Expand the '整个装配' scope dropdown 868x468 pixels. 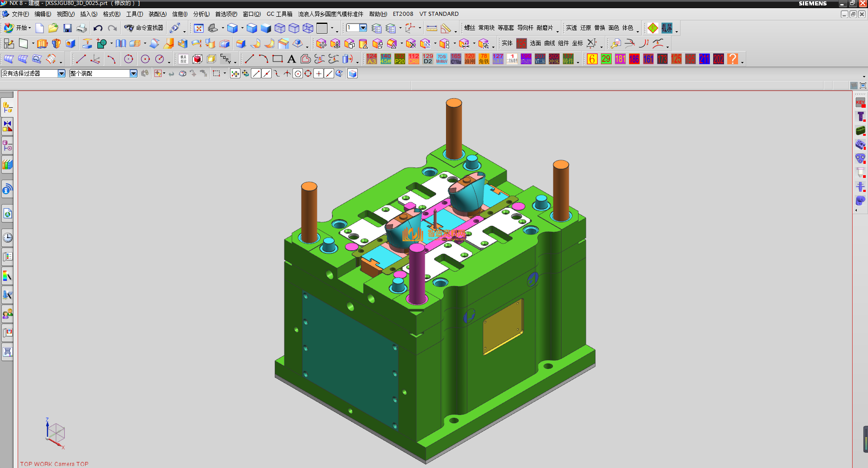134,73
